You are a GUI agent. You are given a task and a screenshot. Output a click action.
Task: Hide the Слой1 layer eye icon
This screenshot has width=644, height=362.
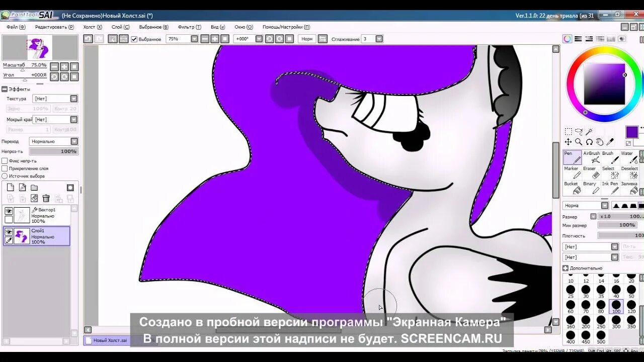pyautogui.click(x=9, y=232)
